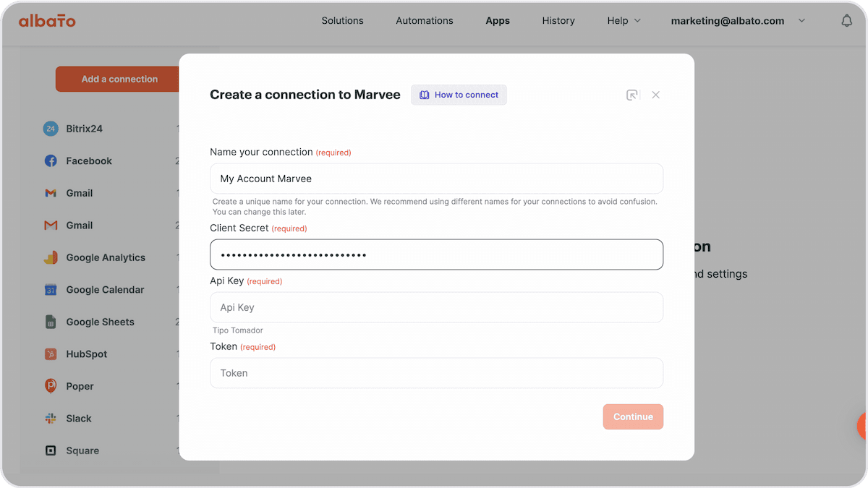Viewport: 868px width, 488px height.
Task: Go to the History menu item
Action: click(558, 21)
